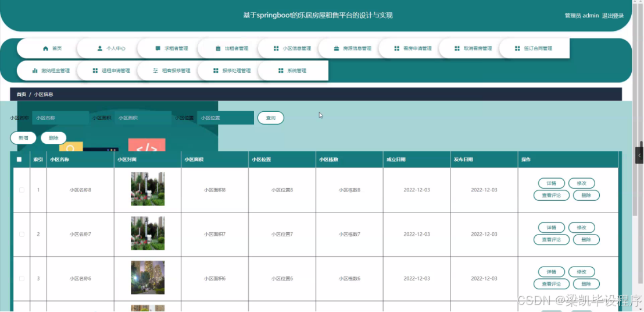Focus the 小区名称 search field
The width and height of the screenshot is (644, 312).
[x=60, y=118]
